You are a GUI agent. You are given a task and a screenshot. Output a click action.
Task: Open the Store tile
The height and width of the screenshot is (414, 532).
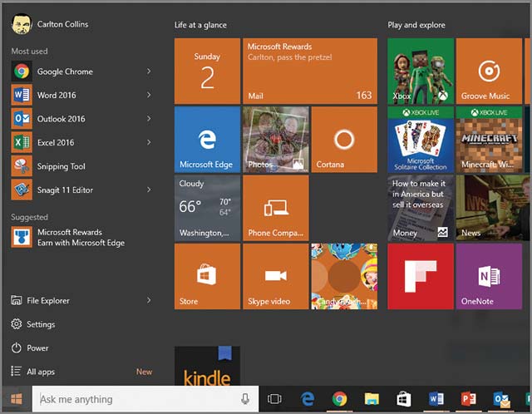pyautogui.click(x=207, y=275)
